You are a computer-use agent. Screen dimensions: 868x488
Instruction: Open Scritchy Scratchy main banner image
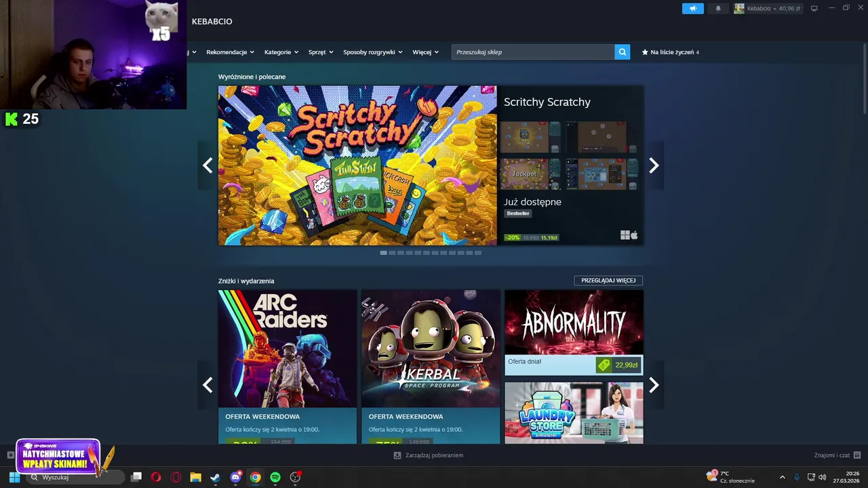(x=357, y=165)
